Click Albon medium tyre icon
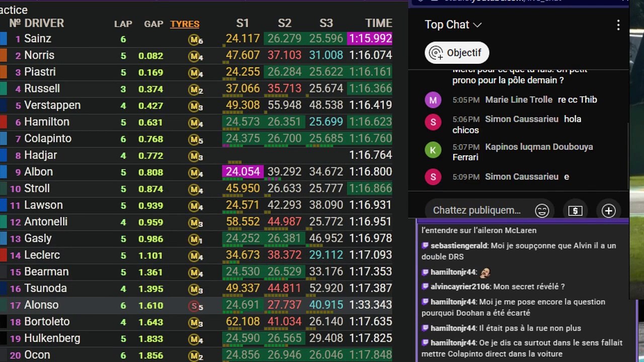 [x=195, y=172]
